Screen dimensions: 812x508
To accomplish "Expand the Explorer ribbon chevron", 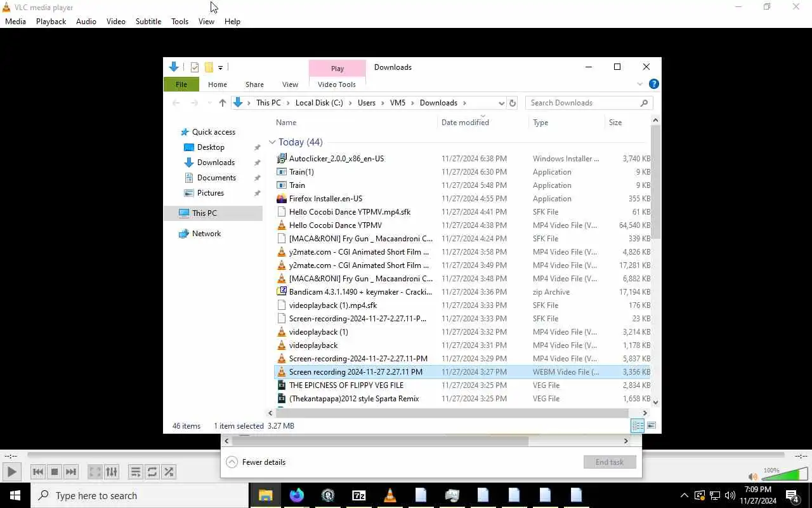I will point(639,84).
